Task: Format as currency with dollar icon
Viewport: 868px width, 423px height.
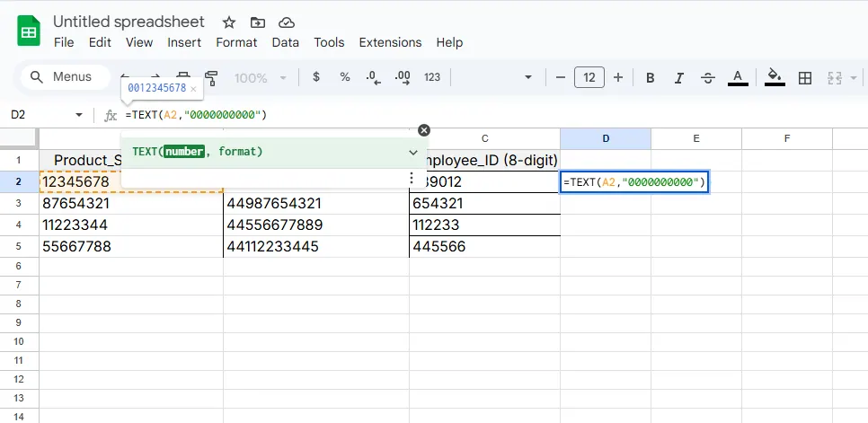Action: tap(316, 77)
